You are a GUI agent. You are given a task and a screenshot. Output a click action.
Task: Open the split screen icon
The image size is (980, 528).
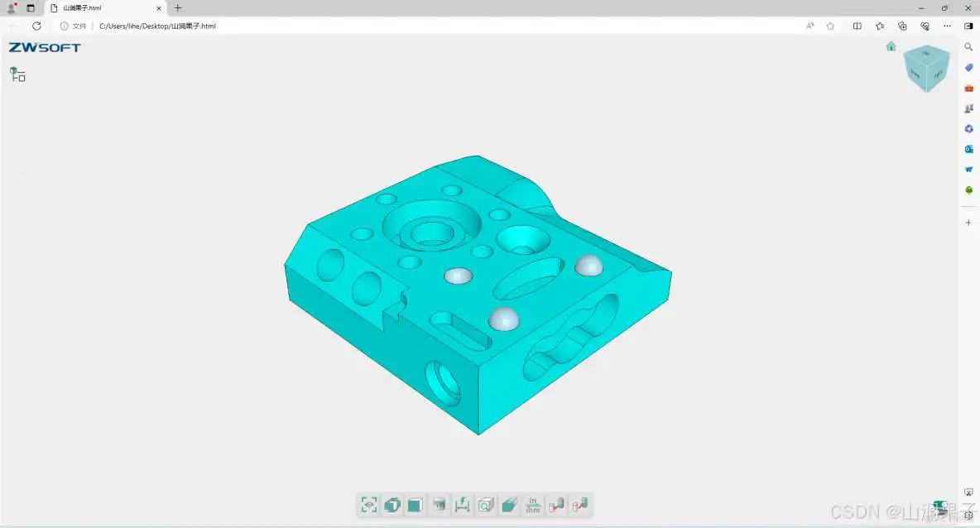[857, 26]
